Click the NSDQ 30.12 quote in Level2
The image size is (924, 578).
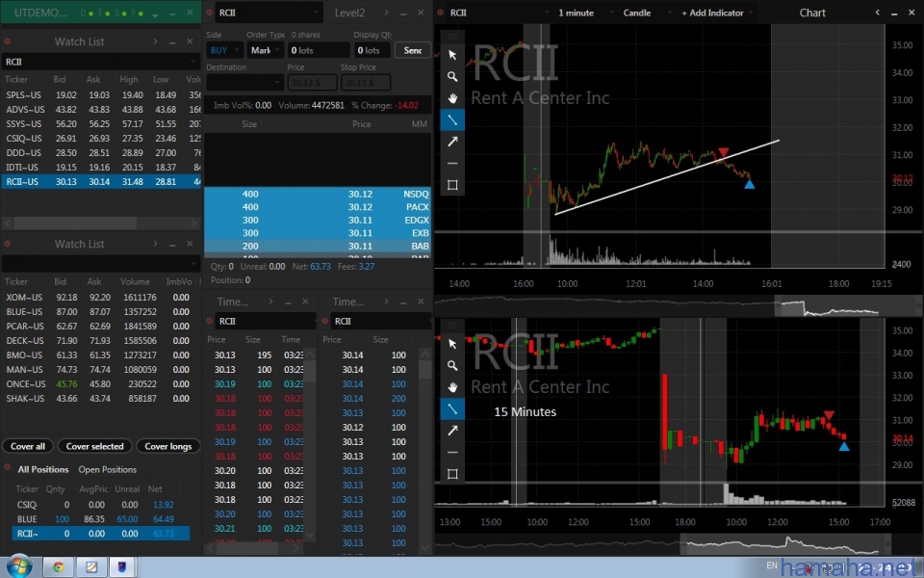(x=318, y=194)
